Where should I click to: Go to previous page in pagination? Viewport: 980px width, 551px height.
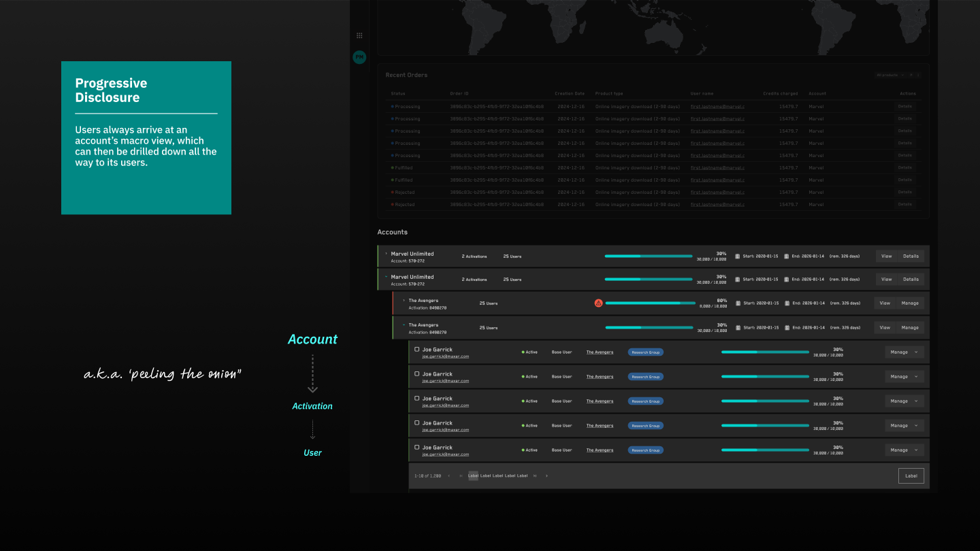pyautogui.click(x=449, y=476)
